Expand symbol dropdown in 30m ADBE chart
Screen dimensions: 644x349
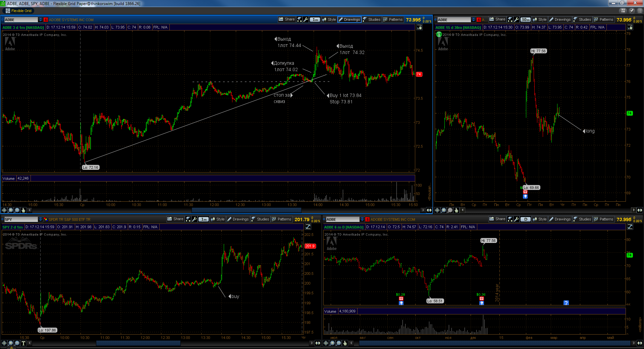click(x=474, y=20)
